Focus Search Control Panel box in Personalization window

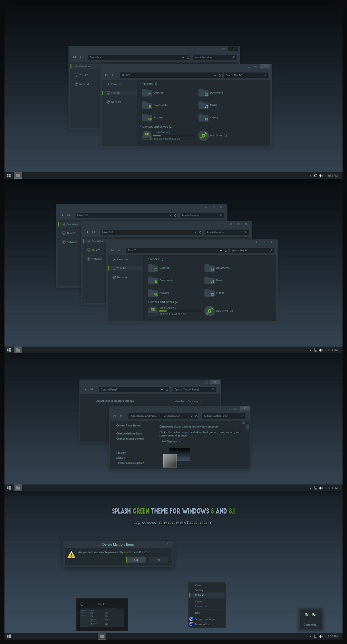[x=224, y=416]
